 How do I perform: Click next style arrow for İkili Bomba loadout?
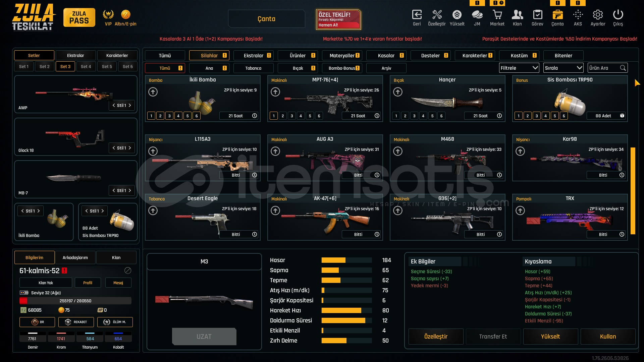[39, 211]
